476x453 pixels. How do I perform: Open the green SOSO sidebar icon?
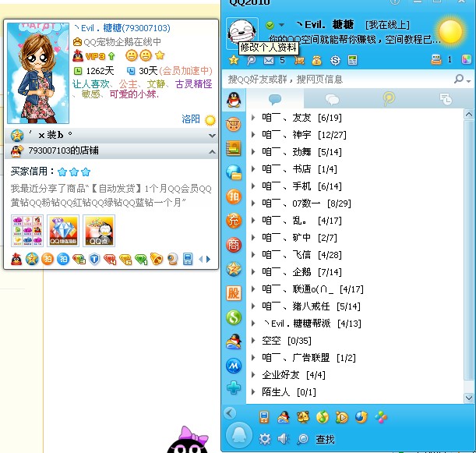(x=234, y=317)
